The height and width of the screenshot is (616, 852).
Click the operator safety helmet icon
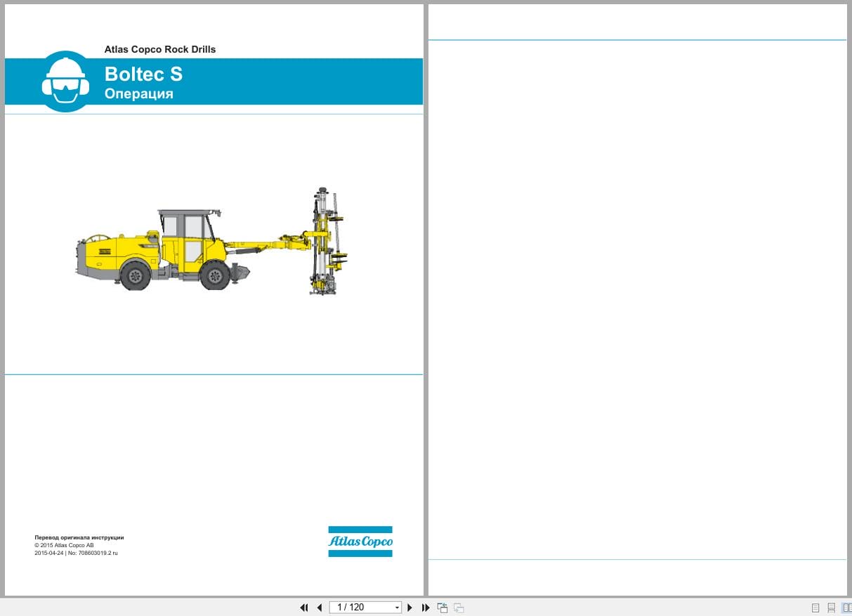pos(65,81)
